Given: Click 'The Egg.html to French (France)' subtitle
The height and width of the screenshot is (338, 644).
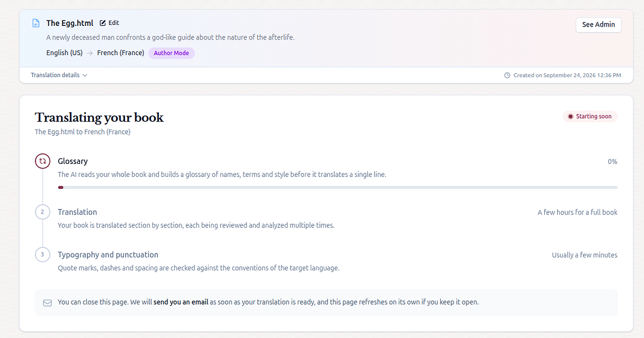Looking at the screenshot, I should pos(82,132).
